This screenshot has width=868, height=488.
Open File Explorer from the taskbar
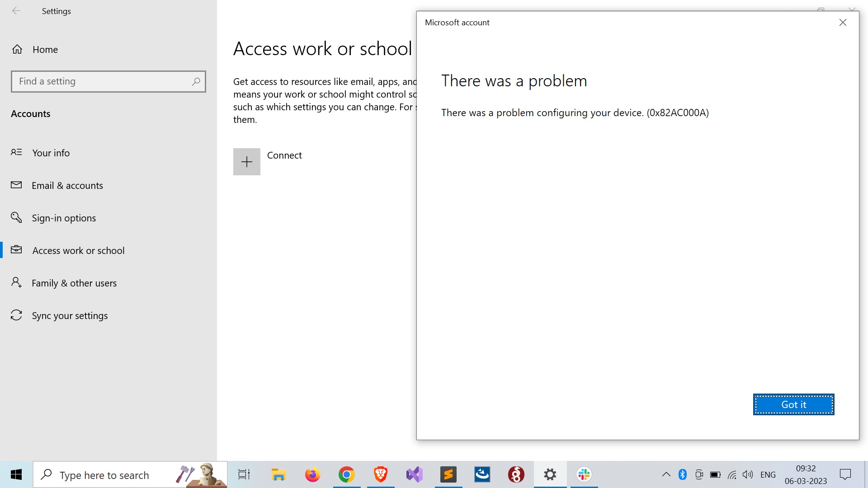278,474
